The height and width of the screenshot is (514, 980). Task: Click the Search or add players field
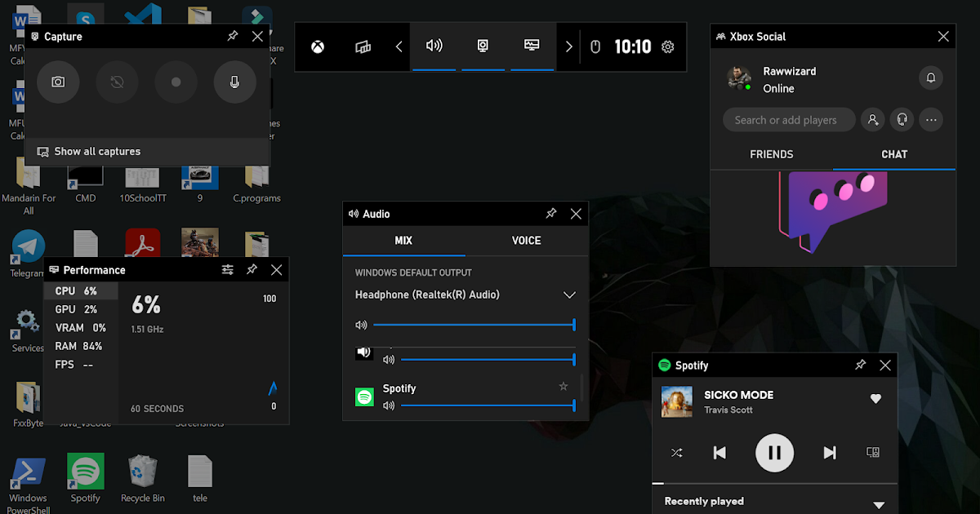click(x=786, y=119)
